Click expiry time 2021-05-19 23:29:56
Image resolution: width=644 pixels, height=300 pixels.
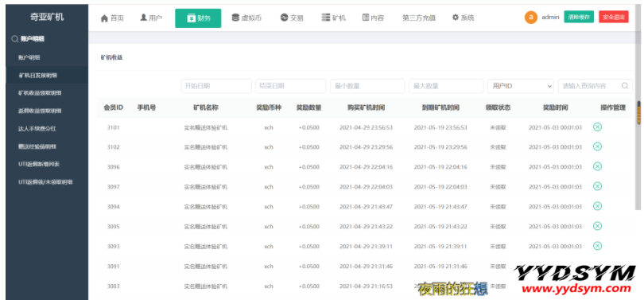440,147
